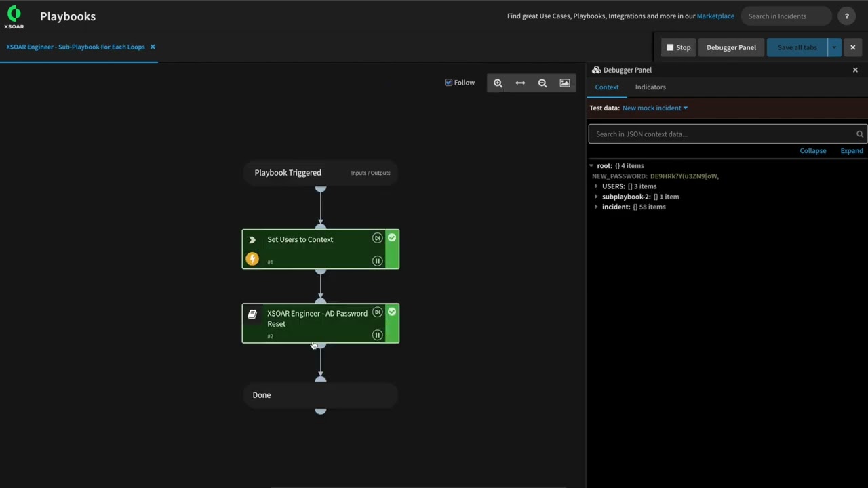Screen dimensions: 868x488
Task: Click the Collapse link
Action: 812,151
